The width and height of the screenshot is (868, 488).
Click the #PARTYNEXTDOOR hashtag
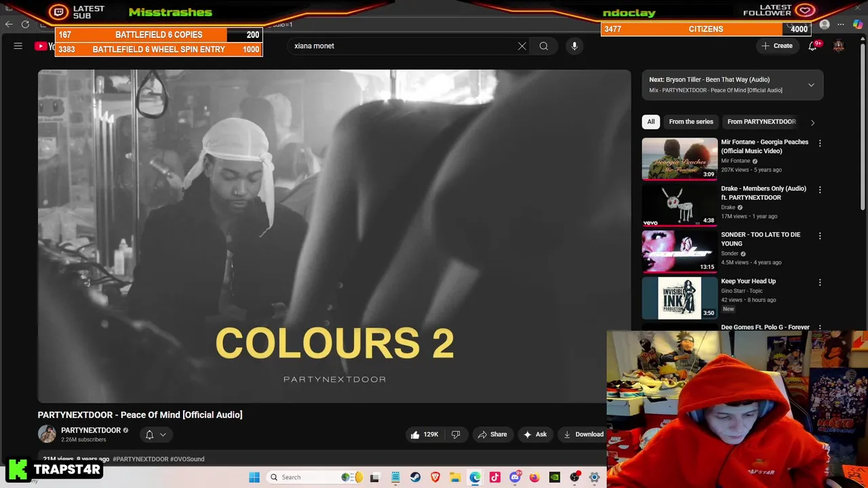click(x=140, y=459)
